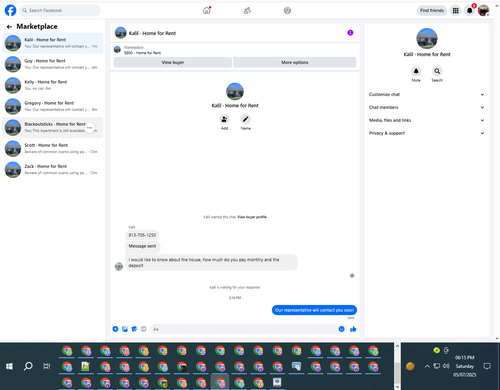Show hidden system tray icons
This screenshot has width=500, height=390.
427,366
